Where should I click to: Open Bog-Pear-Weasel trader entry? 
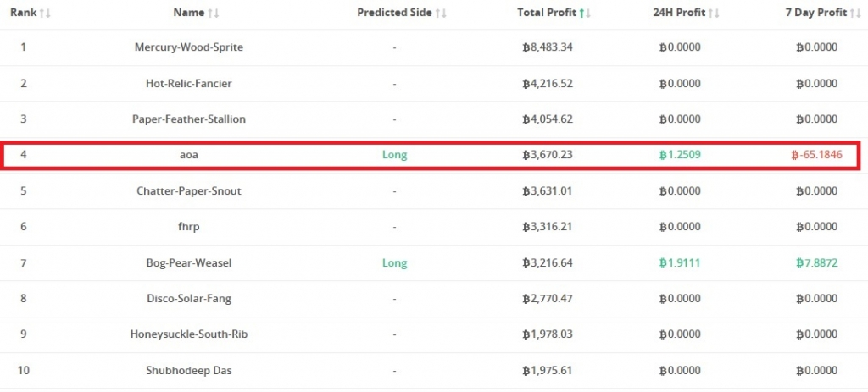point(188,263)
